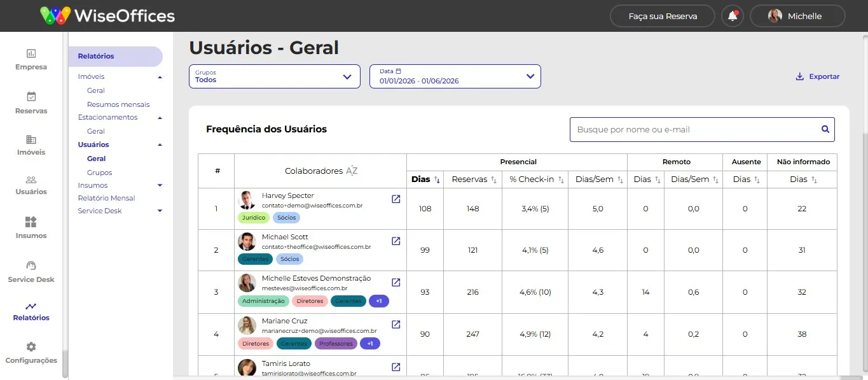Viewport: 868px width, 380px height.
Task: Click Jurídico tag for Harvey Specter
Action: (254, 218)
